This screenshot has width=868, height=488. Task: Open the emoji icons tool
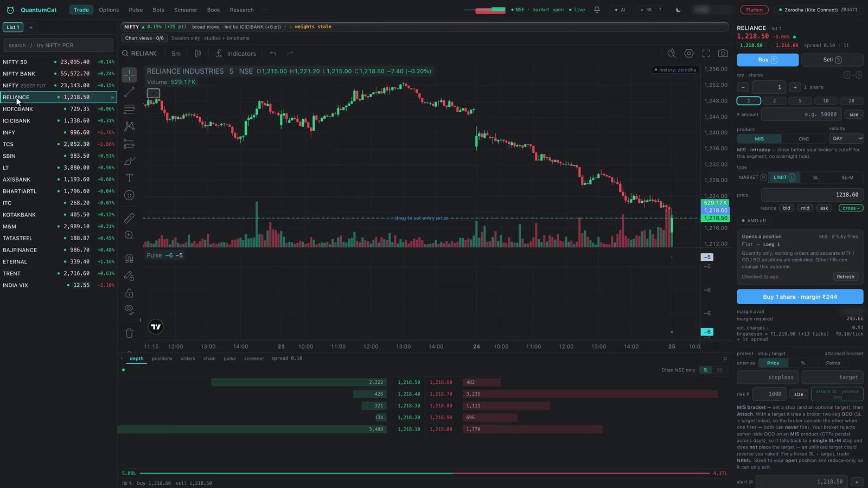tap(129, 195)
